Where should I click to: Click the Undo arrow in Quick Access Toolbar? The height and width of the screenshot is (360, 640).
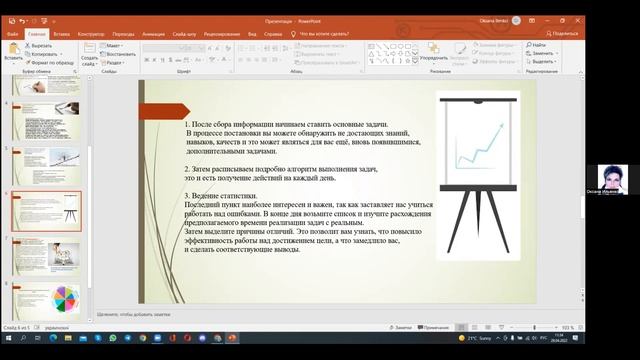pyautogui.click(x=22, y=21)
